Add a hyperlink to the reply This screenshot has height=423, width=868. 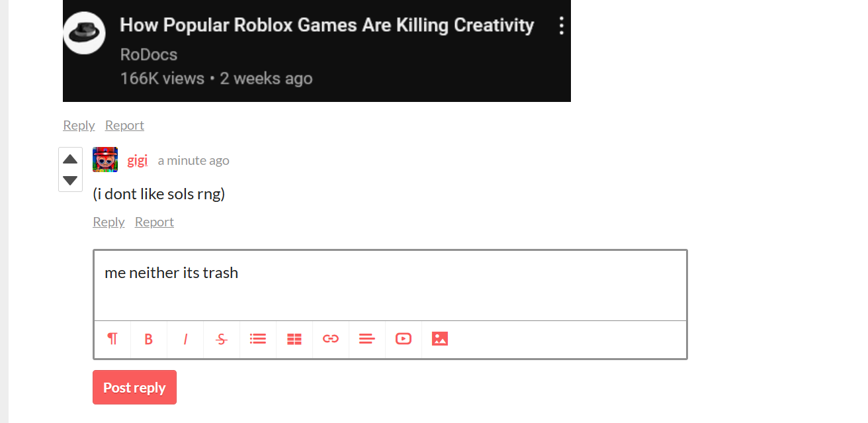click(331, 339)
